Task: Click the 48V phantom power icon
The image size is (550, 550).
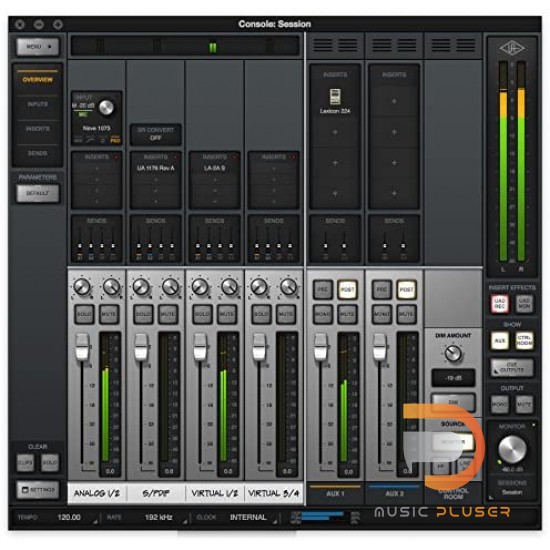Action: [x=79, y=141]
